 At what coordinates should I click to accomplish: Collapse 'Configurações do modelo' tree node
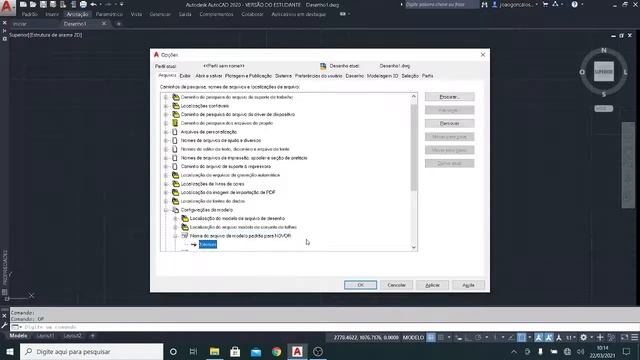166,210
